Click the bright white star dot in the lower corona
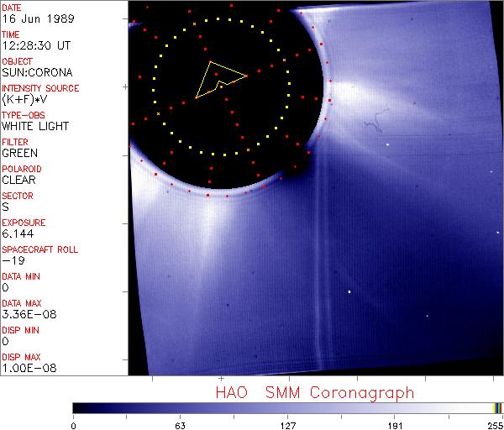The image size is (504, 430). point(349,292)
